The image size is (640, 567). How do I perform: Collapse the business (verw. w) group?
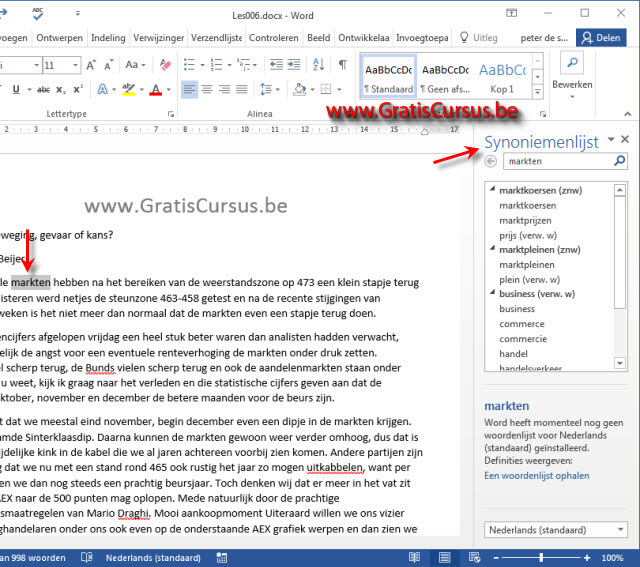(x=493, y=292)
